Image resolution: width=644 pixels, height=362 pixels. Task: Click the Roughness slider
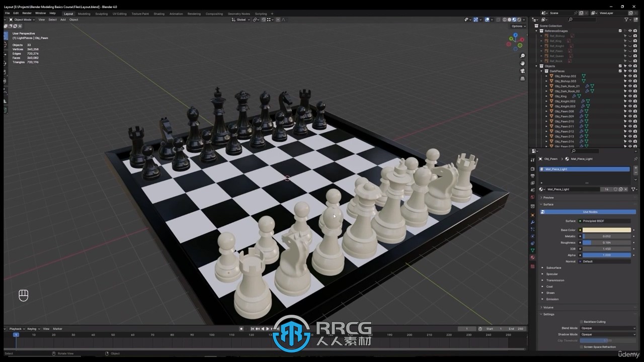coord(606,242)
